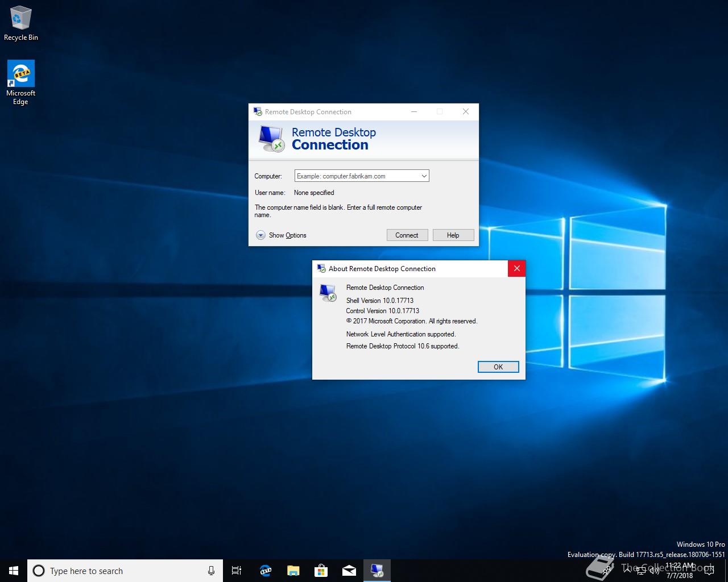This screenshot has width=728, height=582.
Task: Click 'Control Version 10.0.17713' text
Action: (383, 311)
